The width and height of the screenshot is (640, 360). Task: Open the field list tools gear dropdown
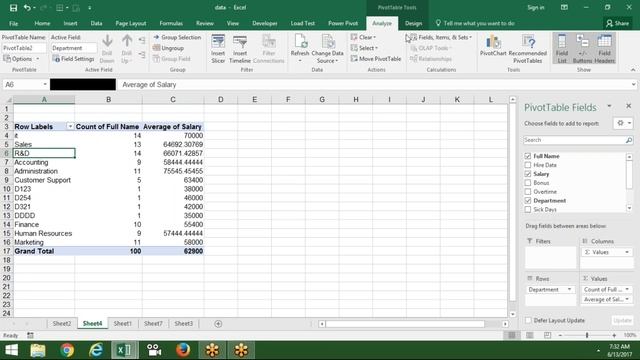[624, 123]
